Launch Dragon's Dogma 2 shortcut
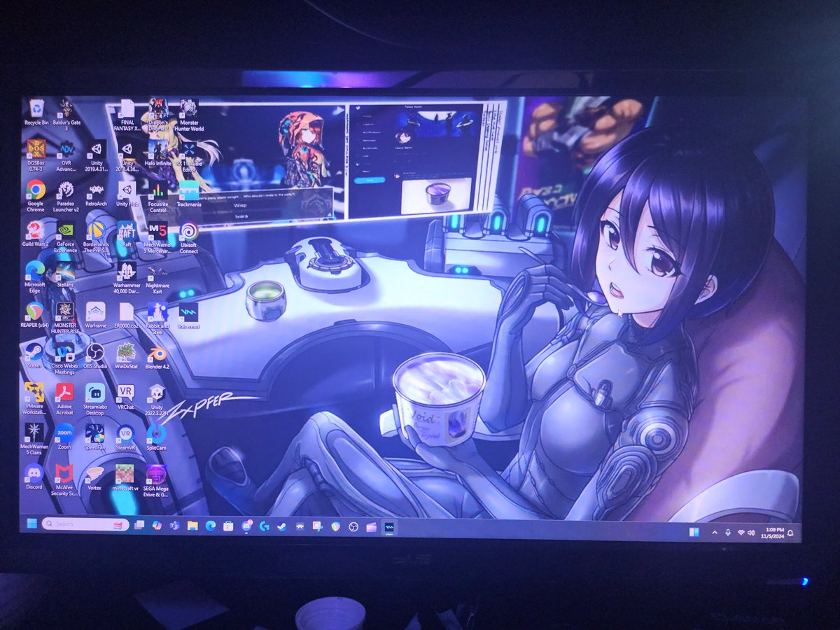This screenshot has width=840, height=630. click(x=157, y=115)
